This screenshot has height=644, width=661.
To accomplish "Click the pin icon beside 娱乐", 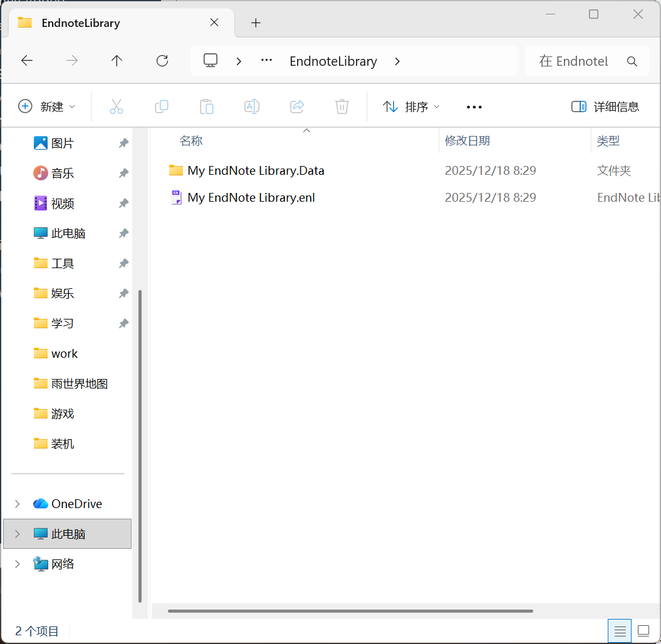I will pos(123,293).
